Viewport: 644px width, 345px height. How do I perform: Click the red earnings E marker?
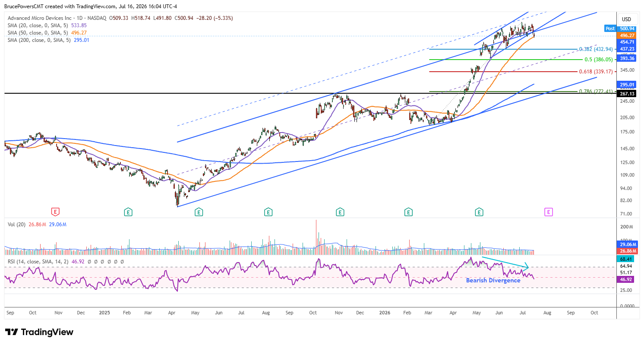point(55,212)
